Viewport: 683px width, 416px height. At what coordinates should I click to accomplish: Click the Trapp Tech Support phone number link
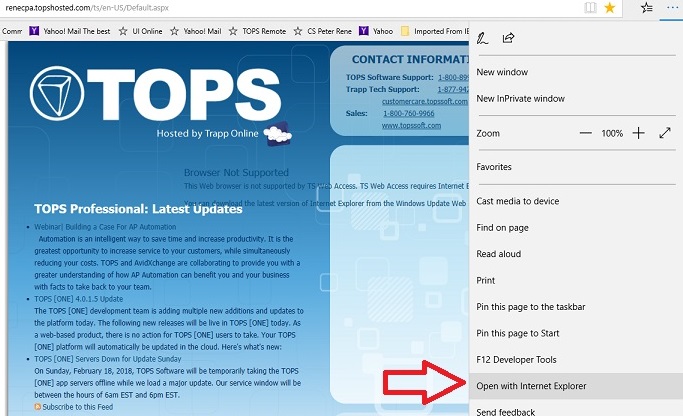click(x=453, y=89)
